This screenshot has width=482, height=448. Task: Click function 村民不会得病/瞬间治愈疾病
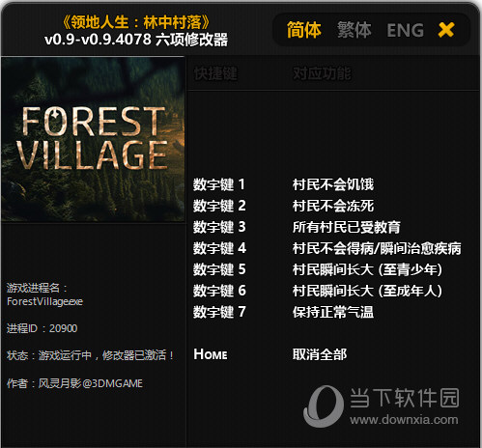(377, 248)
